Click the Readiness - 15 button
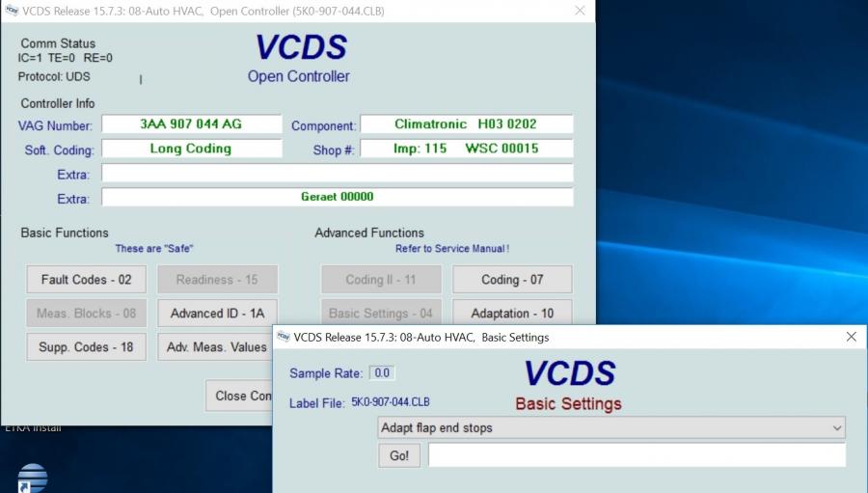This screenshot has width=868, height=493. (217, 279)
